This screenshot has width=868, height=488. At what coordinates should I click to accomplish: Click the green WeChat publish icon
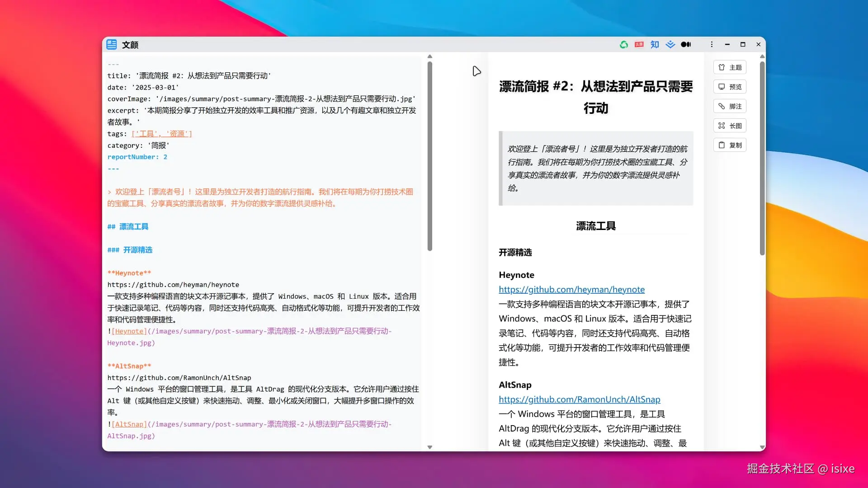pos(623,44)
